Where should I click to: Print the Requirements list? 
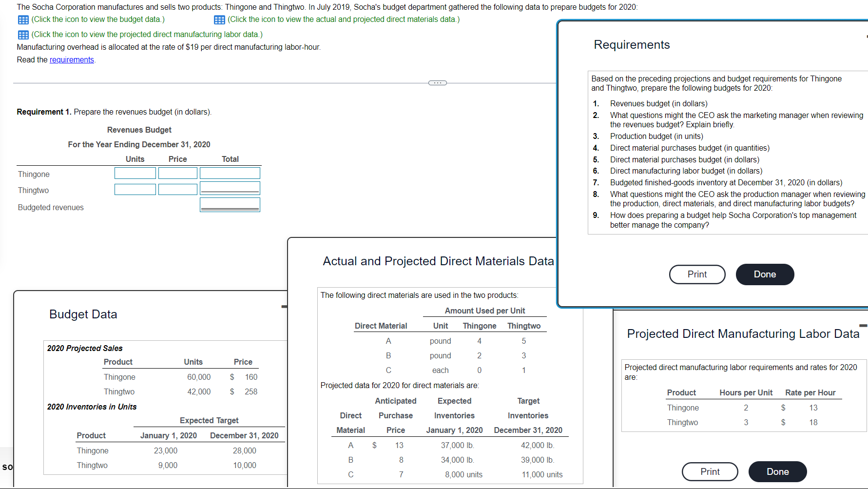pos(697,274)
